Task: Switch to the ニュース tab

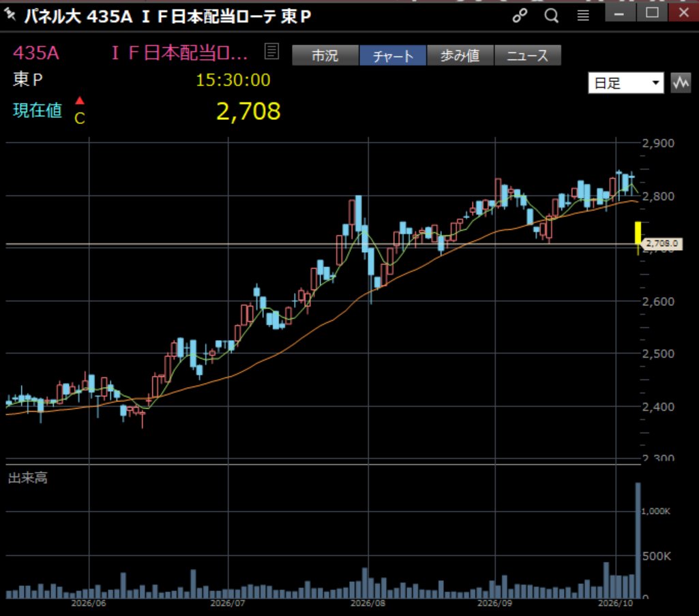Action: coord(527,56)
